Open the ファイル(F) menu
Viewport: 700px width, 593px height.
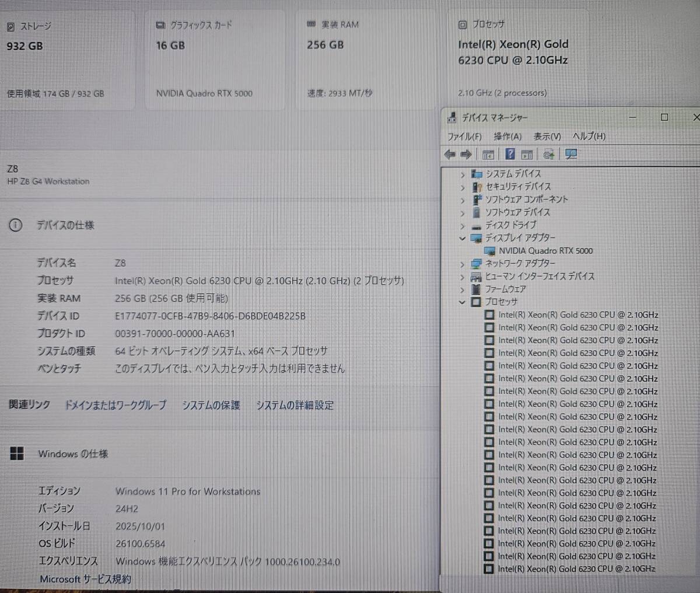(x=464, y=137)
